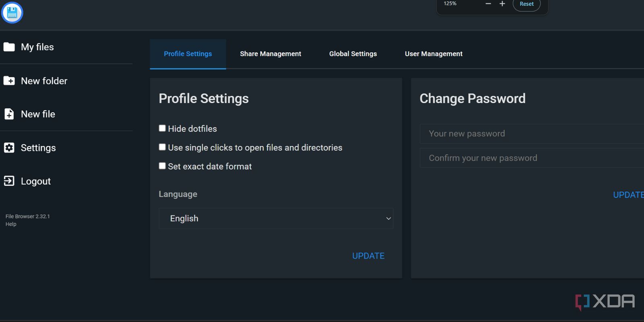Screen dimensions: 644x322
Task: Switch to the Profile Settings tab
Action: [188, 54]
